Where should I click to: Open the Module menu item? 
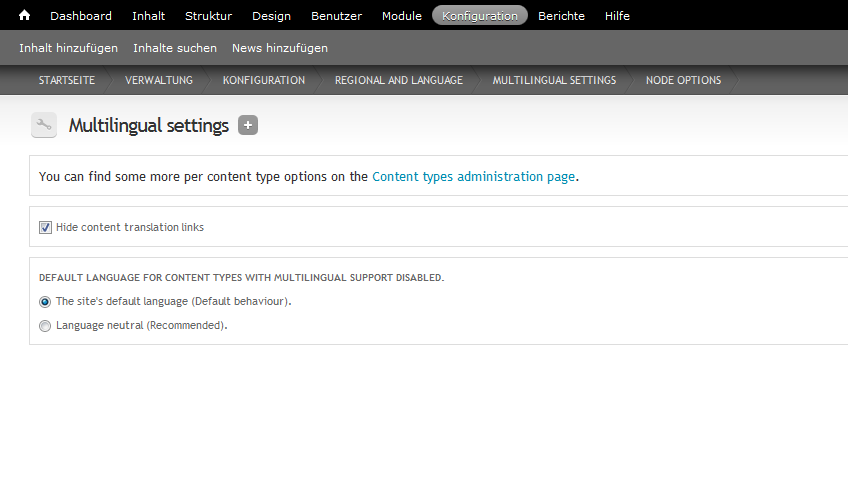[x=402, y=16]
